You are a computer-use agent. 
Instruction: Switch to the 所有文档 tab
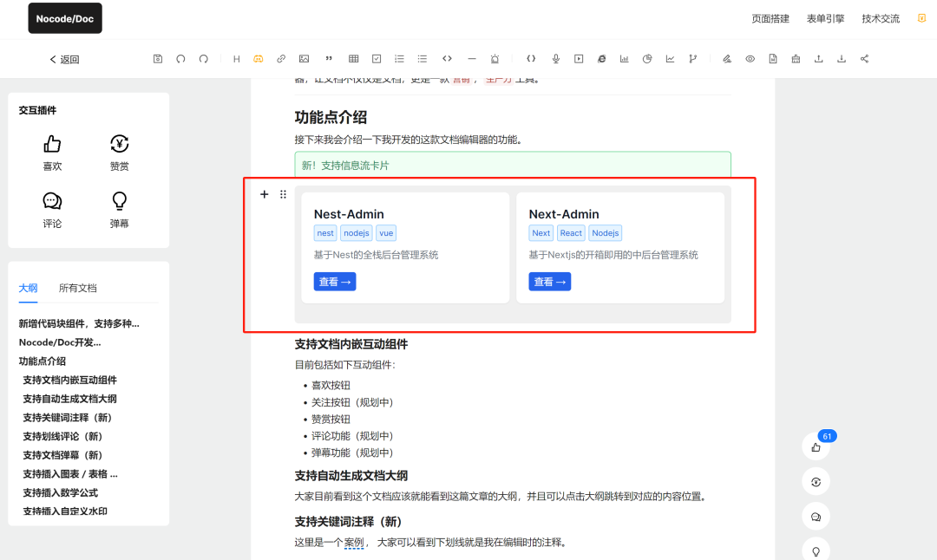point(78,288)
